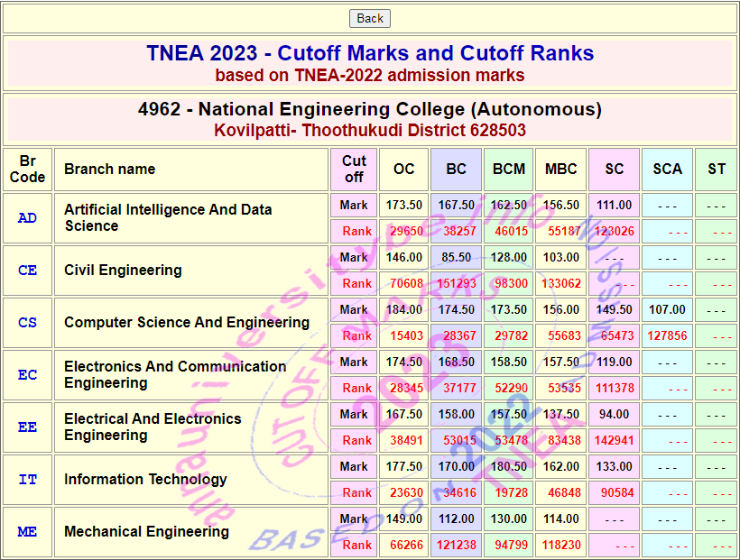The width and height of the screenshot is (740, 560).
Task: Click BCM mark 130.00 for Mechanical
Action: click(509, 519)
